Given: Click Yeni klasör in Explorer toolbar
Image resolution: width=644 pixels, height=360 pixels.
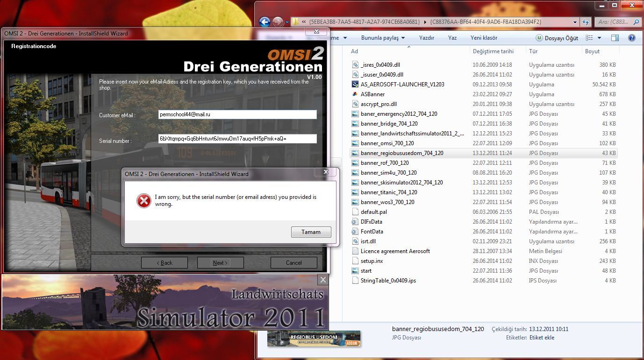Looking at the screenshot, I should pos(484,38).
